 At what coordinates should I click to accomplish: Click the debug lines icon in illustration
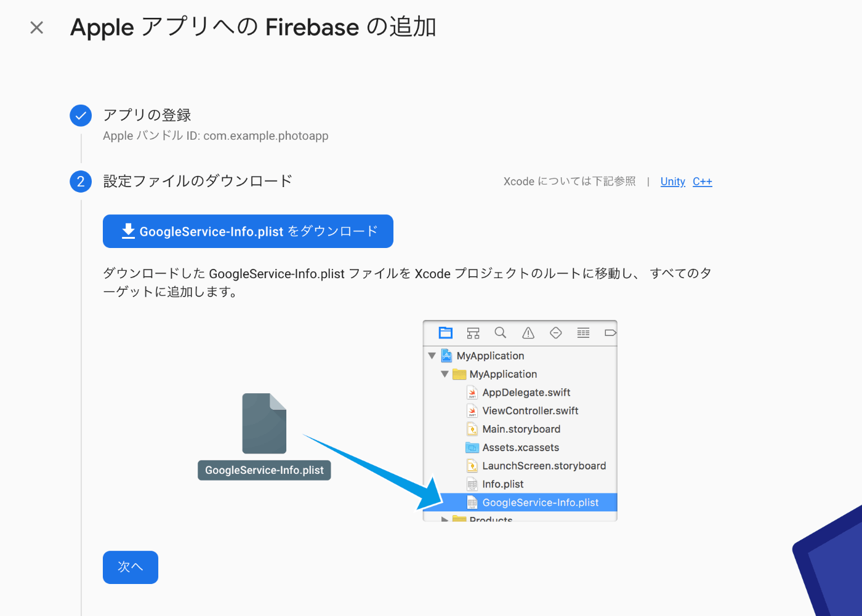[584, 333]
